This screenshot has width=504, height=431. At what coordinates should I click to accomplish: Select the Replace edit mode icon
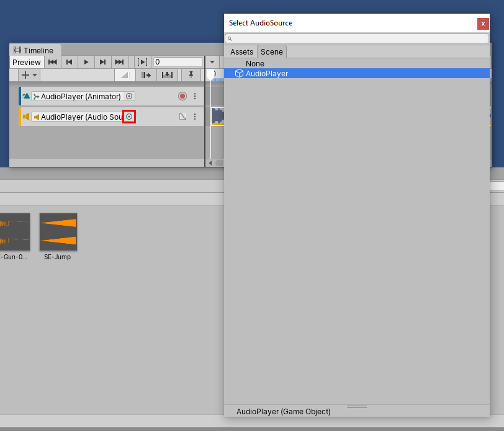(x=167, y=75)
